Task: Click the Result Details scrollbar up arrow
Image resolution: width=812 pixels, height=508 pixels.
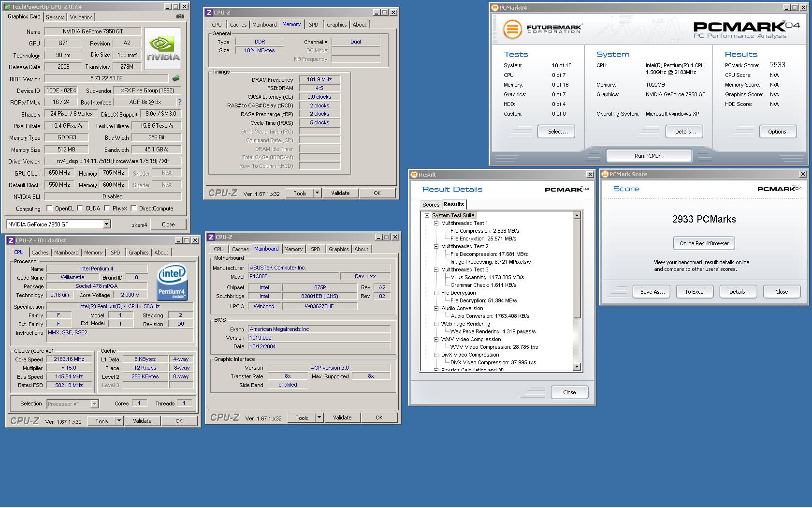Action: click(x=577, y=215)
